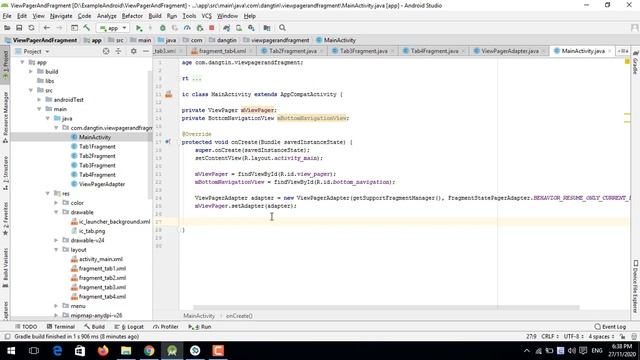Click the user account avatar icon
Viewport: 640px width, 360px height.
(634, 28)
